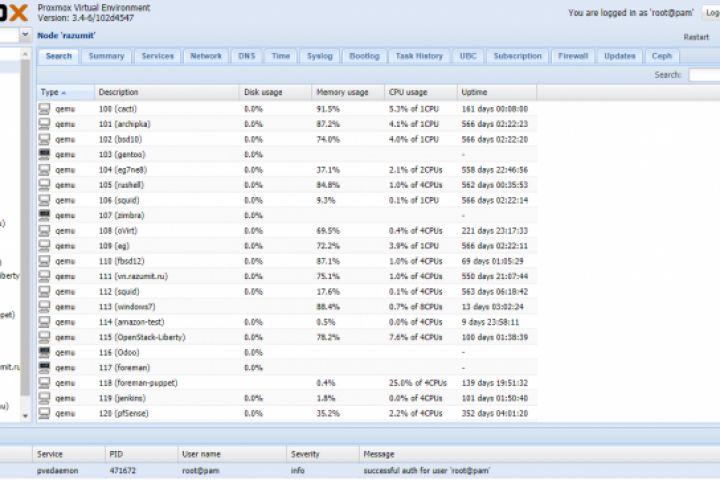720x480 pixels.
Task: Open the view selector dropdown arrow
Action: click(25, 34)
